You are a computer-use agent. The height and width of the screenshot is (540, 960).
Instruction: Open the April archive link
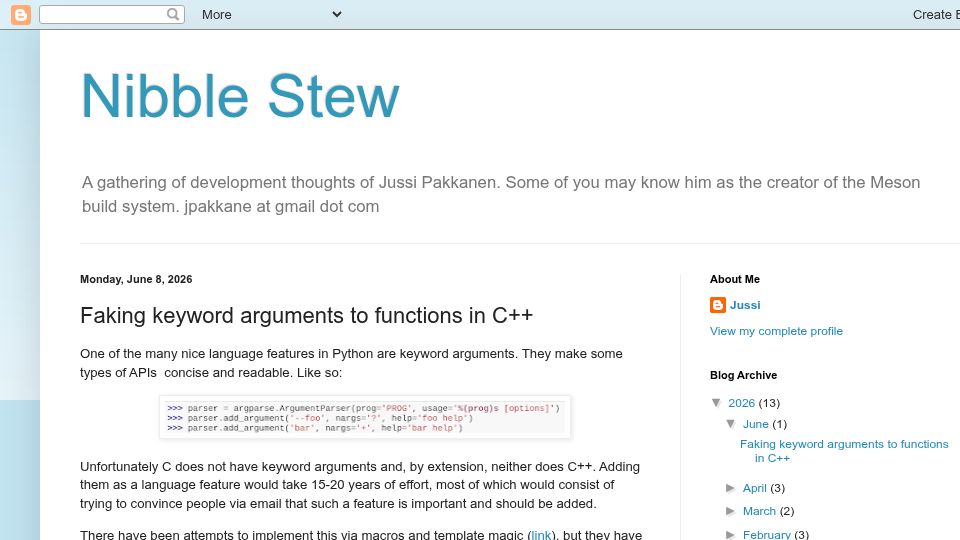point(754,488)
